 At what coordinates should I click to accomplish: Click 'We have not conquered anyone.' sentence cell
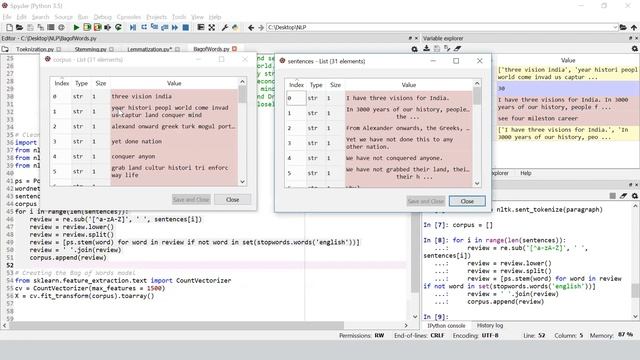point(408,158)
